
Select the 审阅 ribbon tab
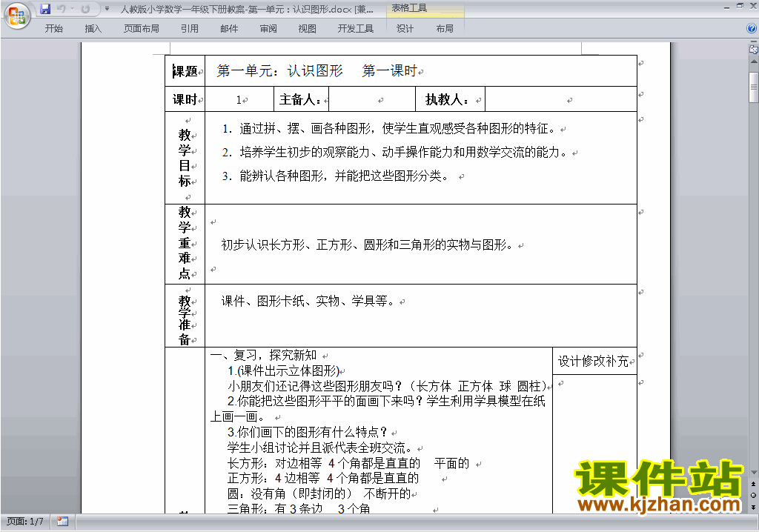[268, 29]
